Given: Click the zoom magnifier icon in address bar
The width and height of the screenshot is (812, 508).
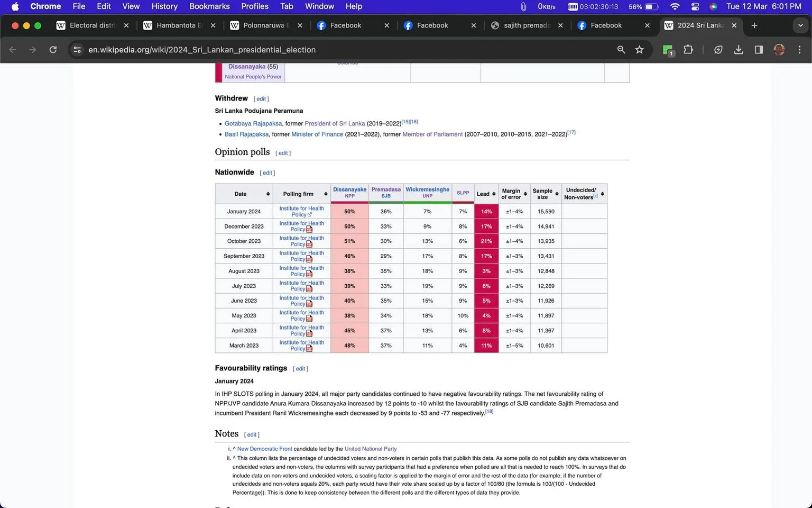Looking at the screenshot, I should coord(621,50).
